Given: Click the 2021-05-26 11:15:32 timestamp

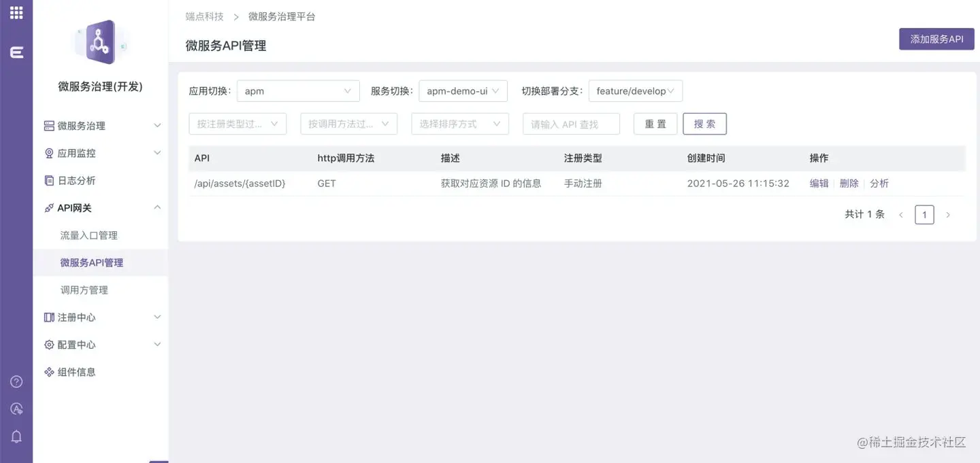Looking at the screenshot, I should click(x=738, y=184).
